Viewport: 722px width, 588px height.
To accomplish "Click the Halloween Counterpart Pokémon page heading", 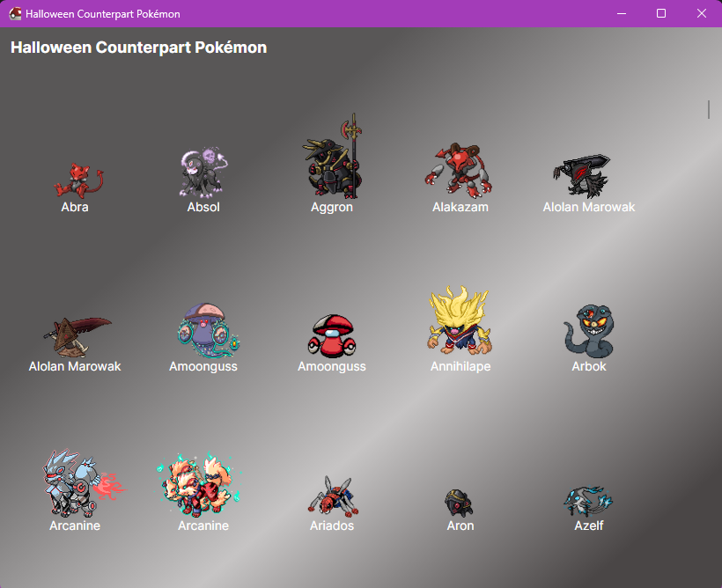I will point(138,48).
